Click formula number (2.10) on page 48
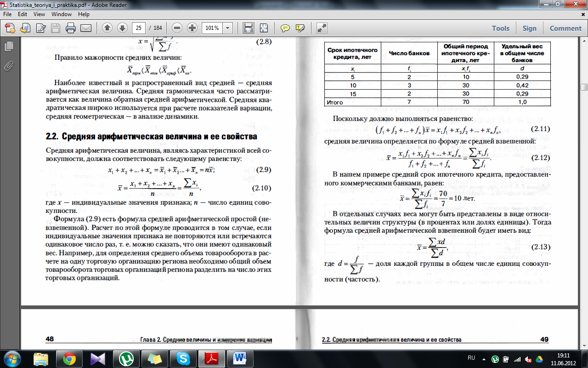 tap(262, 188)
